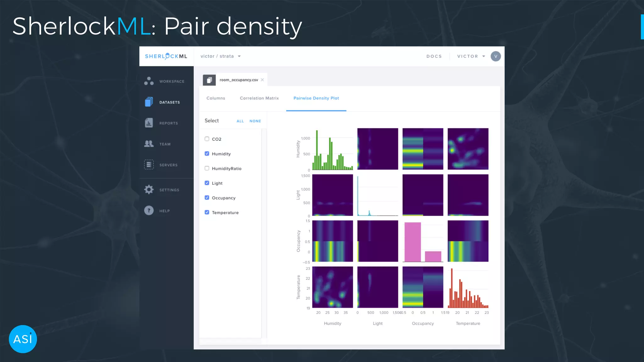Screen dimensions: 644x362
Task: Click the Occupancy vs Temperature density plot, Occupancy row
Action: [x=468, y=241]
